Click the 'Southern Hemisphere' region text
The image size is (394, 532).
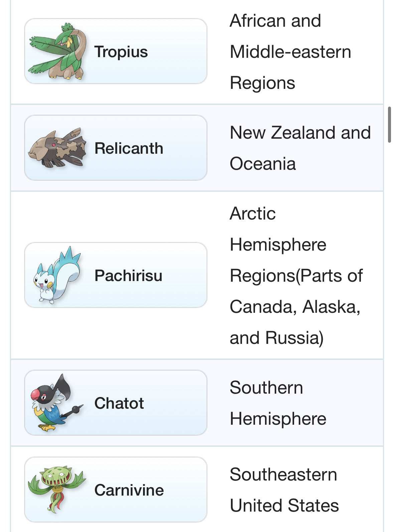277,403
